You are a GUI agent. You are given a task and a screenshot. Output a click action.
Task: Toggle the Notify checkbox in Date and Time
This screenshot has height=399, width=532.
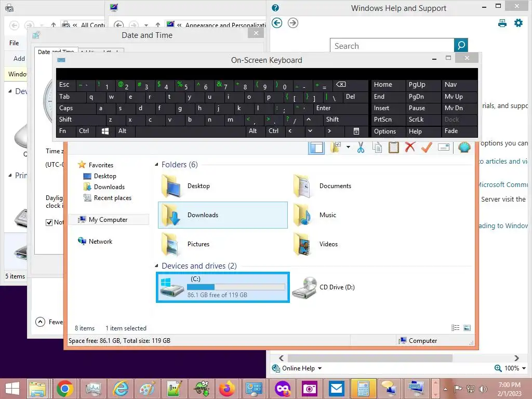click(49, 222)
